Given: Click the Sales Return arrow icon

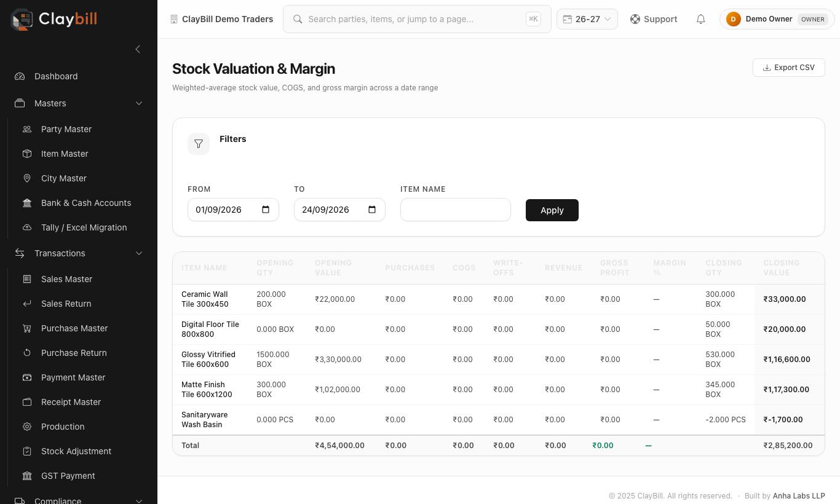Looking at the screenshot, I should tap(27, 304).
